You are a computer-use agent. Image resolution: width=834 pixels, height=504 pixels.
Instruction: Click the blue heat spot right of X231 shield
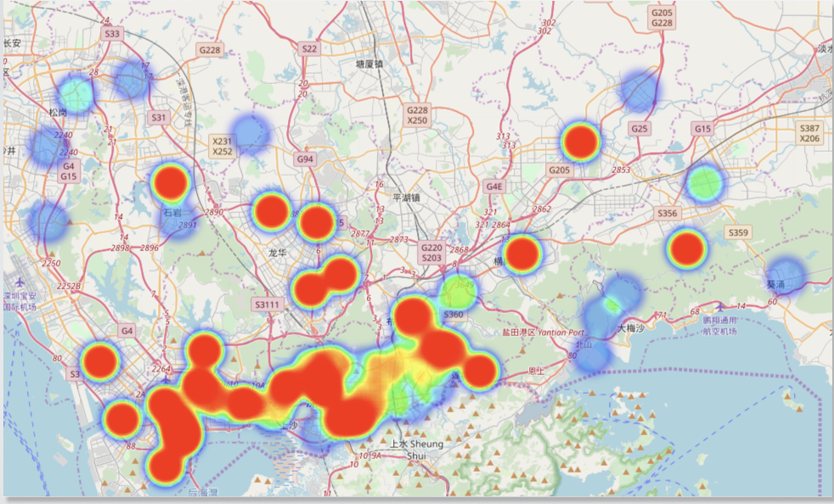pyautogui.click(x=250, y=133)
